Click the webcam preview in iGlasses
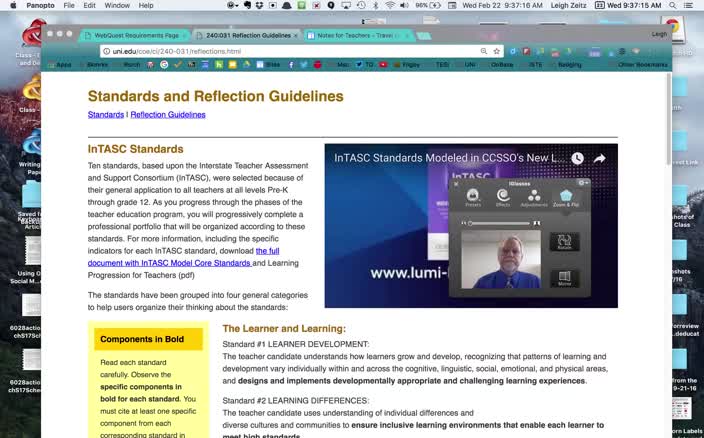704x438 pixels. (501, 259)
